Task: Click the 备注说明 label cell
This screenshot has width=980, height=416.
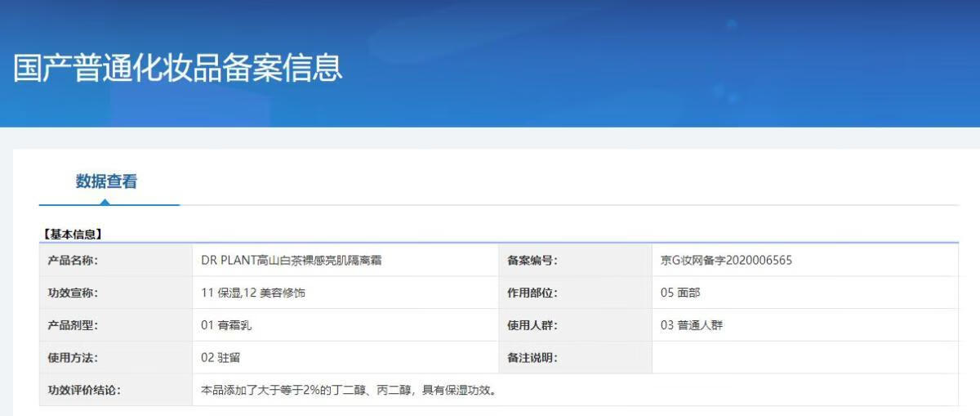Action: 532,357
